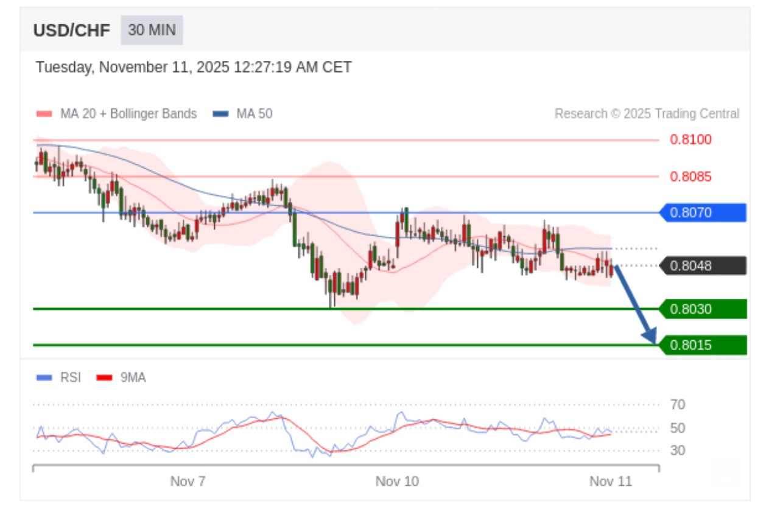Click the 0.8100 resistance label

tap(690, 140)
